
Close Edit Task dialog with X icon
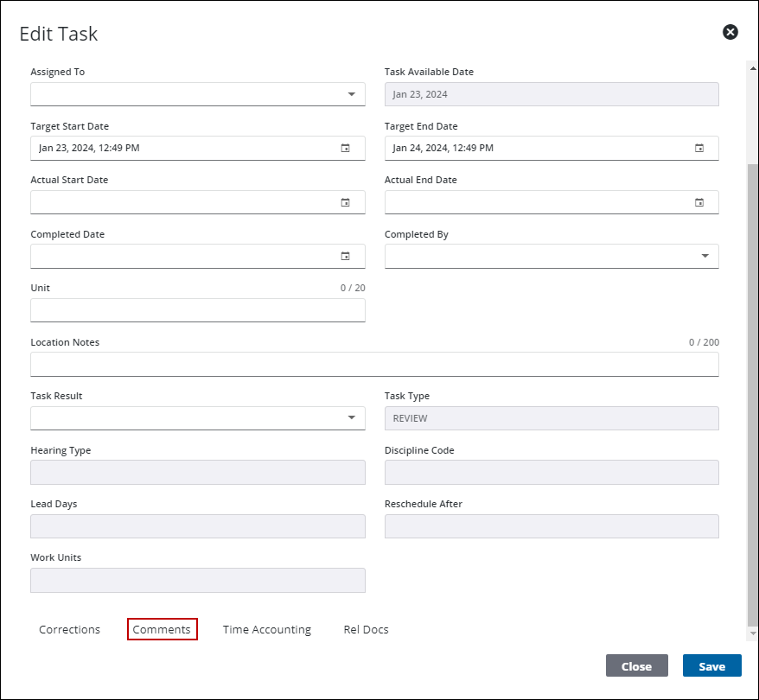pyautogui.click(x=730, y=32)
